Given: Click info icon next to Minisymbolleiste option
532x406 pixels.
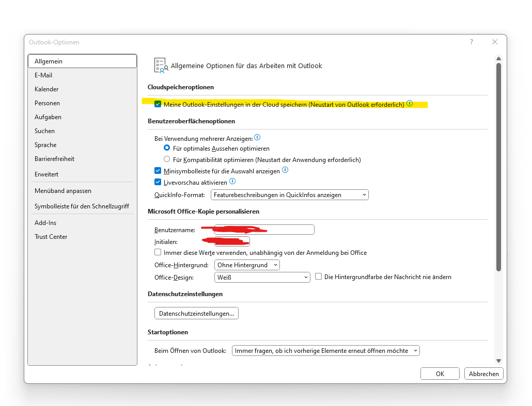Looking at the screenshot, I should click(285, 170).
